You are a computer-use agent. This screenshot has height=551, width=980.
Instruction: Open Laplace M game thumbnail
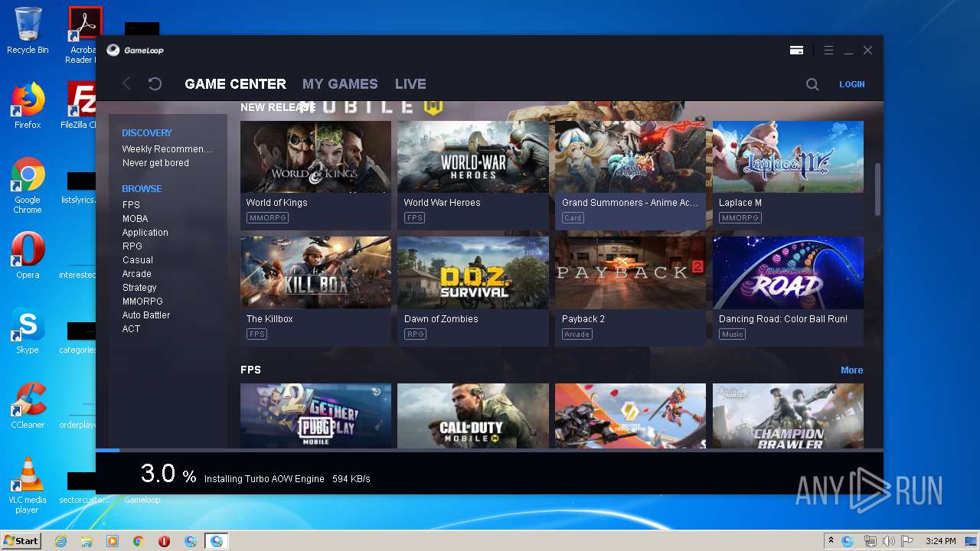point(788,157)
